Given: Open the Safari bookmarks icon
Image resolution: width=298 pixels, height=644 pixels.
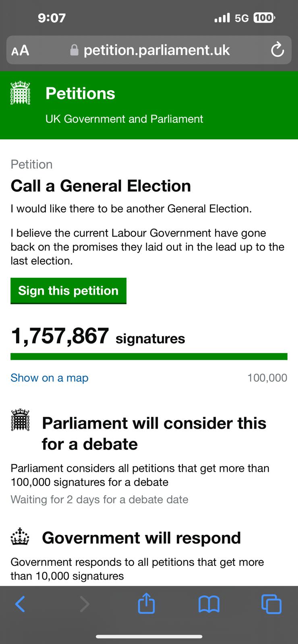Looking at the screenshot, I should pyautogui.click(x=209, y=604).
